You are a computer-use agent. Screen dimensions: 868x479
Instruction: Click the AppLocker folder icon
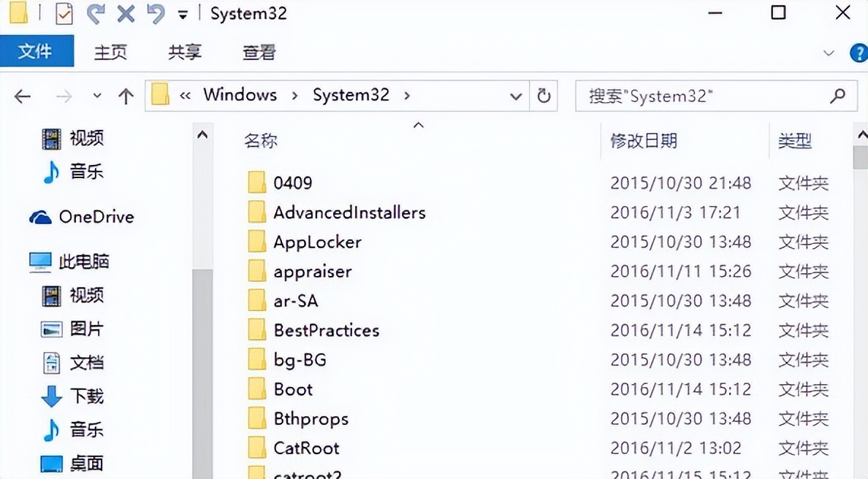(x=257, y=241)
